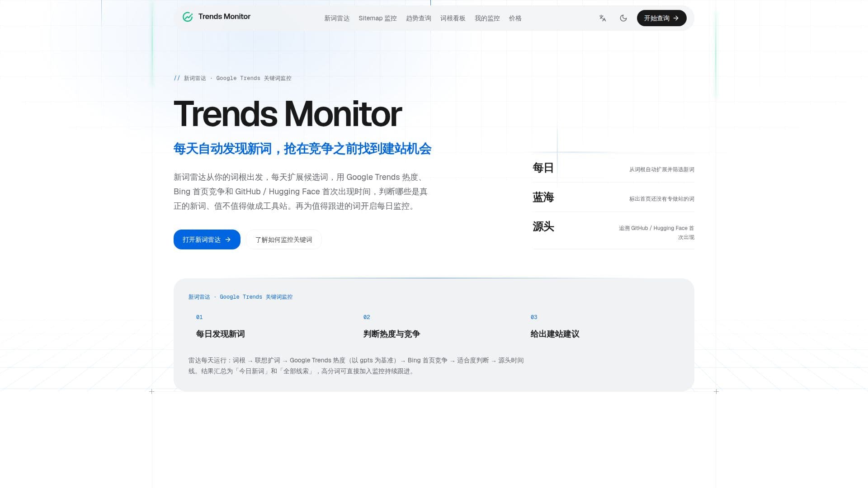The image size is (868, 488).
Task: Click the 每日 feature heading
Action: point(543,168)
